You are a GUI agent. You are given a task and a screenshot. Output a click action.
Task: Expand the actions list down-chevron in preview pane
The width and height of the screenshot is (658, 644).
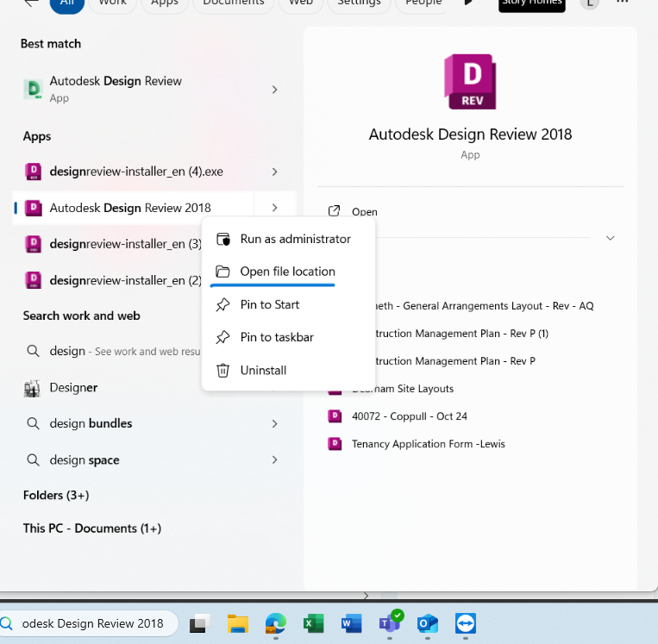coord(611,238)
